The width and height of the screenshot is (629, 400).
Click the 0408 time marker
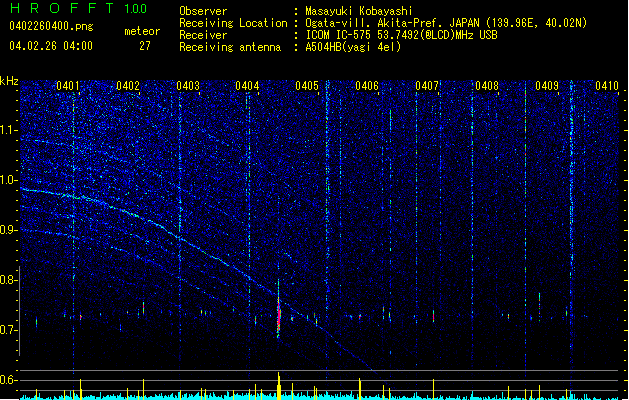pyautogui.click(x=487, y=86)
